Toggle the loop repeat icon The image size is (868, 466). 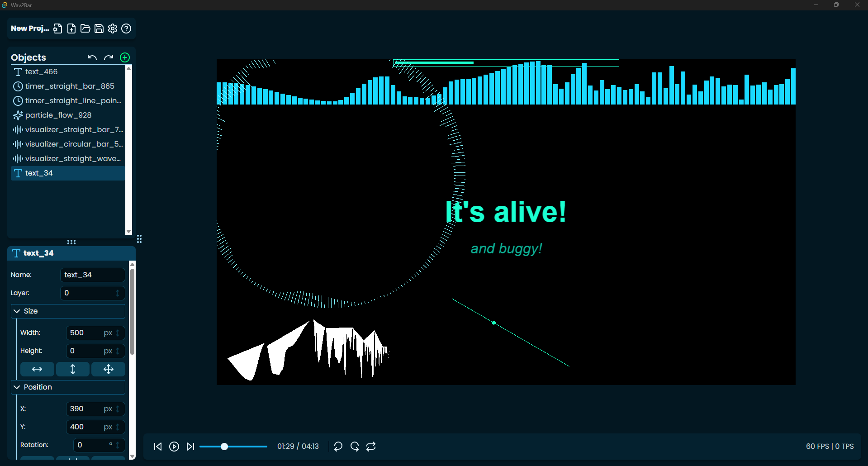[x=371, y=447]
